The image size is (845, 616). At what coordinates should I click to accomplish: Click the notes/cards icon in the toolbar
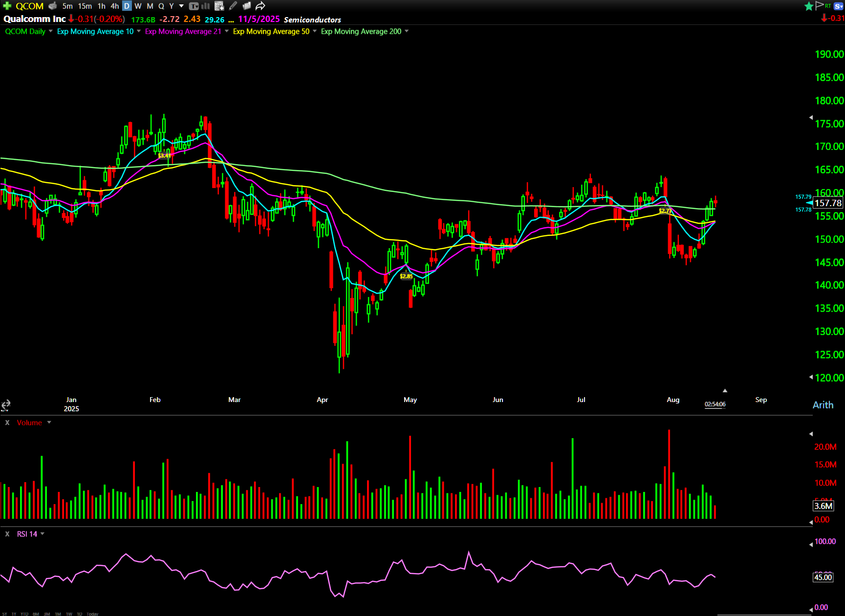click(247, 6)
